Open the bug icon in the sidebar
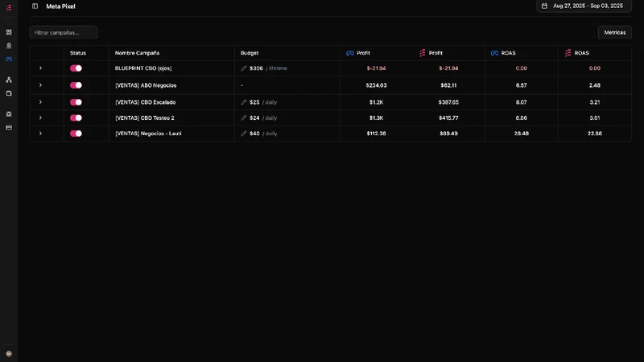The width and height of the screenshot is (644, 362). click(9, 114)
